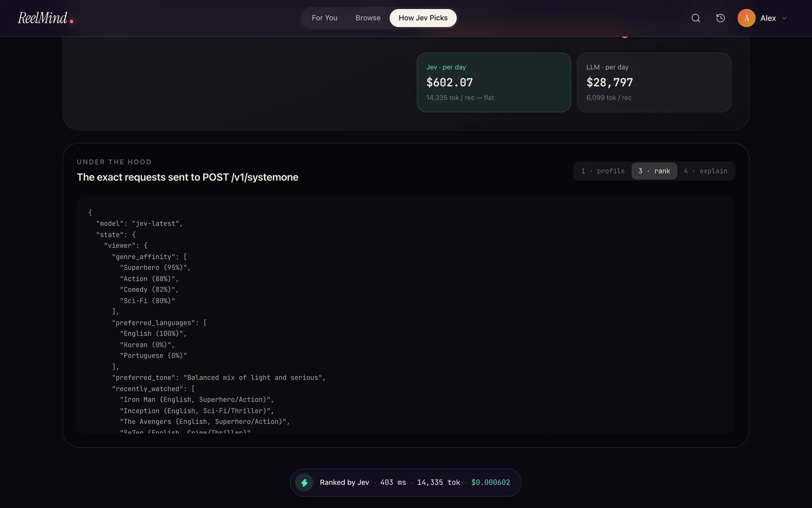Screen dimensions: 812x508
Task: Click "14,335 tok / rec — flat" text
Action: (460, 98)
